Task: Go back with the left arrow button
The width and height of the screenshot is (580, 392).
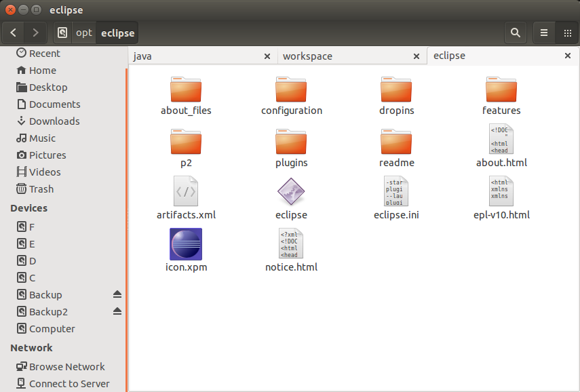Action: (x=14, y=33)
